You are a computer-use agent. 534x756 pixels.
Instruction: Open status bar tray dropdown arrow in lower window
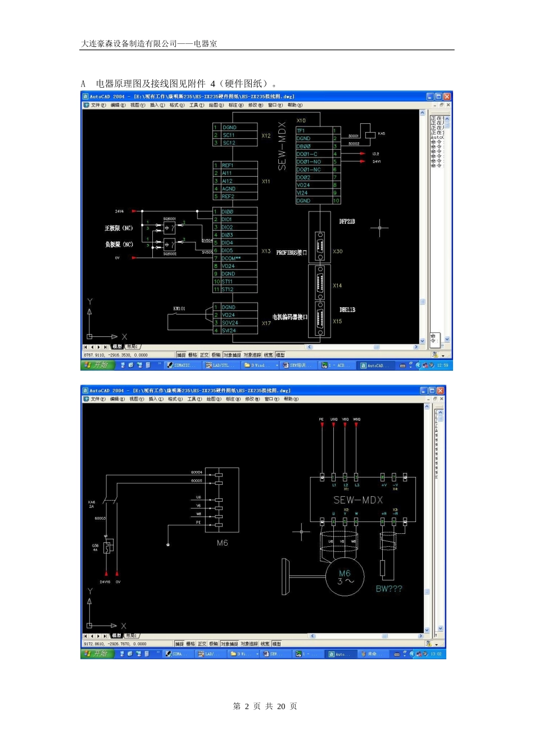pyautogui.click(x=437, y=644)
